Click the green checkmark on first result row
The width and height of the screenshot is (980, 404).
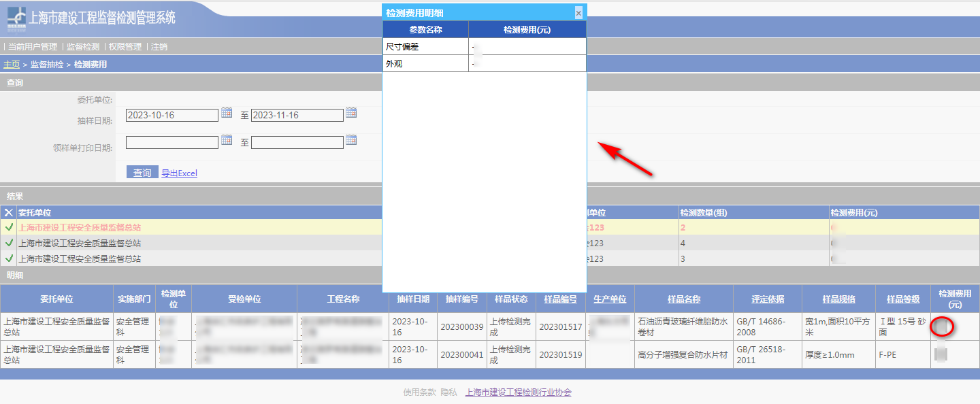click(9, 227)
